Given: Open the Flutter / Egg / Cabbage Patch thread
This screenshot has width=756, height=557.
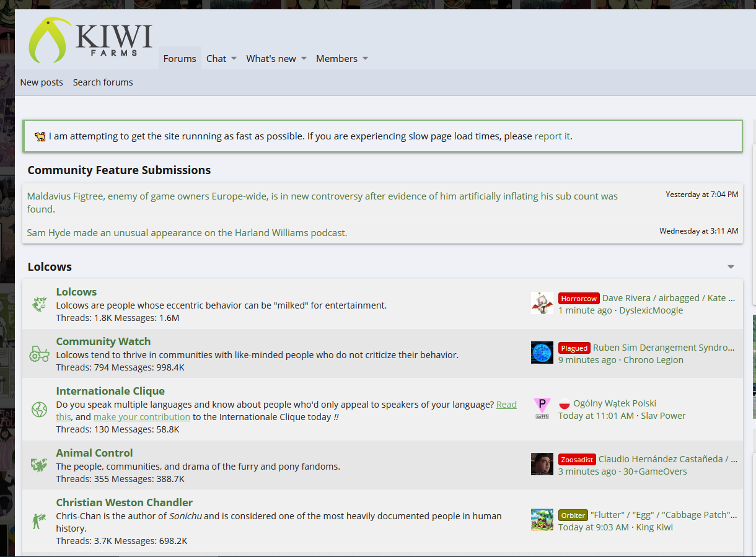Looking at the screenshot, I should [x=664, y=515].
